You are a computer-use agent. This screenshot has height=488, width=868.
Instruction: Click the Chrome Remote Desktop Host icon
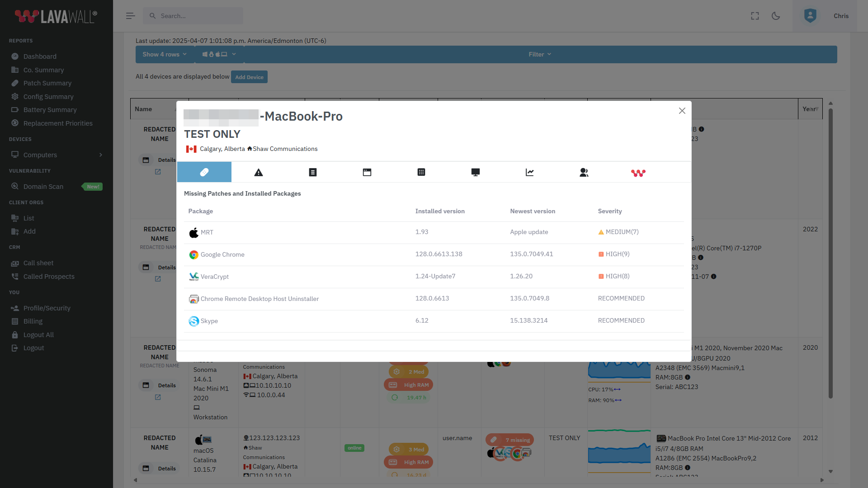click(193, 299)
